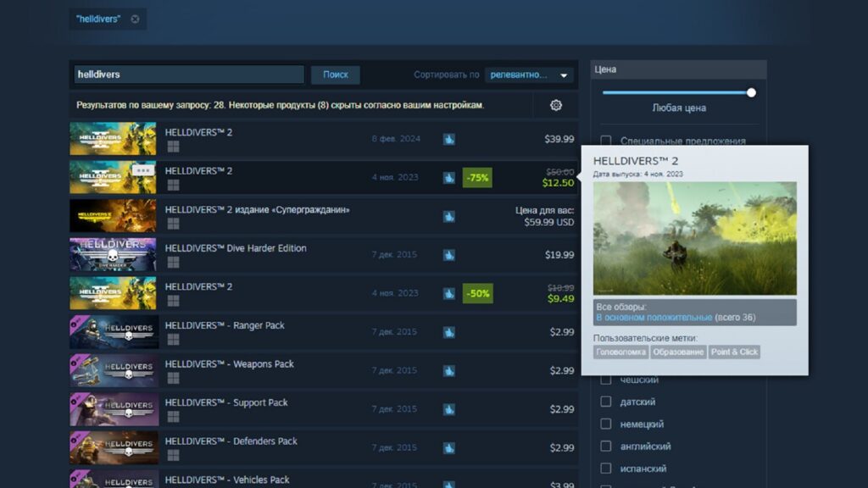This screenshot has width=868, height=488.
Task: Click the Point & Click user tag
Action: 735,352
